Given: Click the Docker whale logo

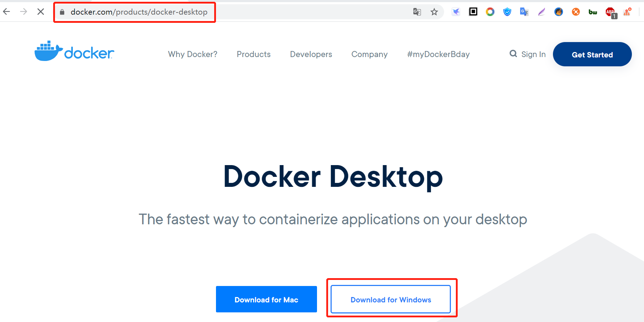Looking at the screenshot, I should 74,51.
